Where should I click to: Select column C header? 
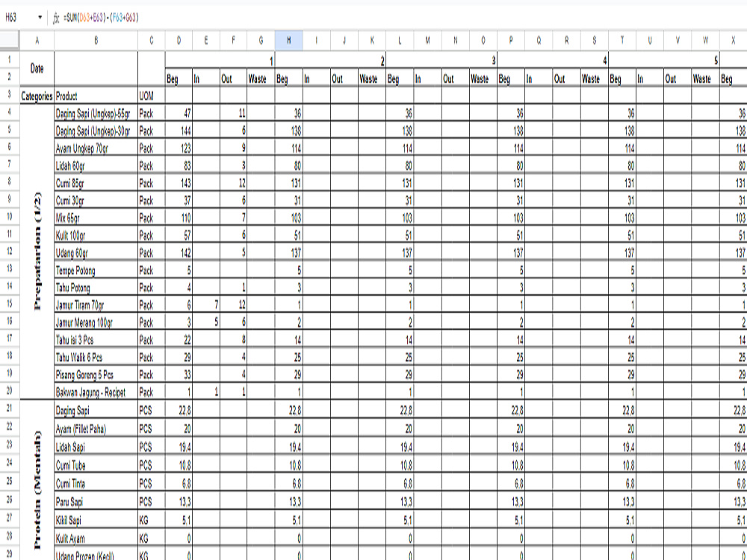(152, 41)
